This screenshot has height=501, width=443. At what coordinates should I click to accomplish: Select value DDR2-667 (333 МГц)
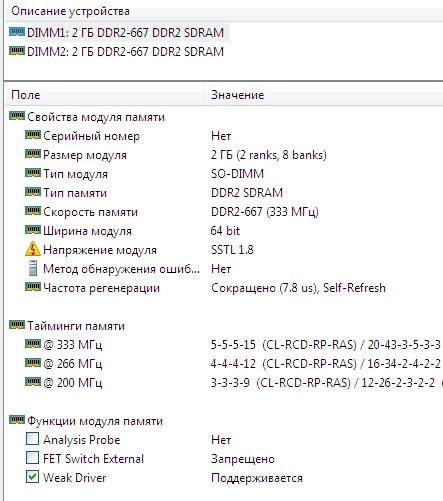265,212
